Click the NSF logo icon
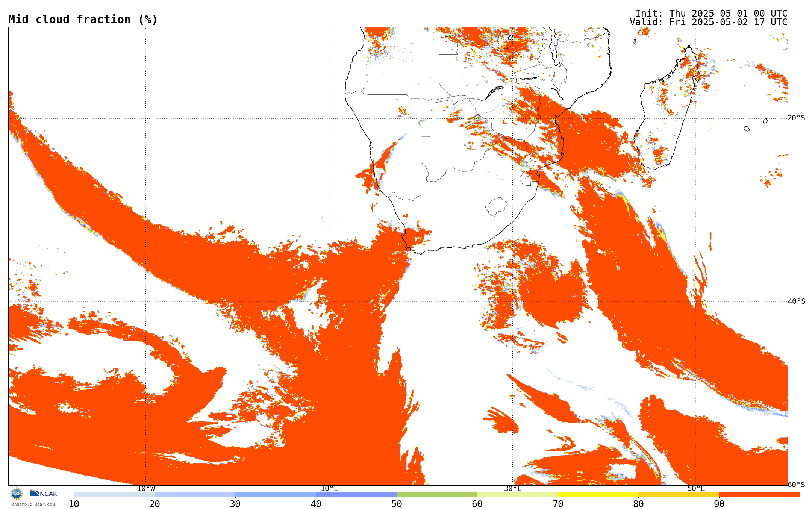This screenshot has width=812, height=509. [17, 493]
